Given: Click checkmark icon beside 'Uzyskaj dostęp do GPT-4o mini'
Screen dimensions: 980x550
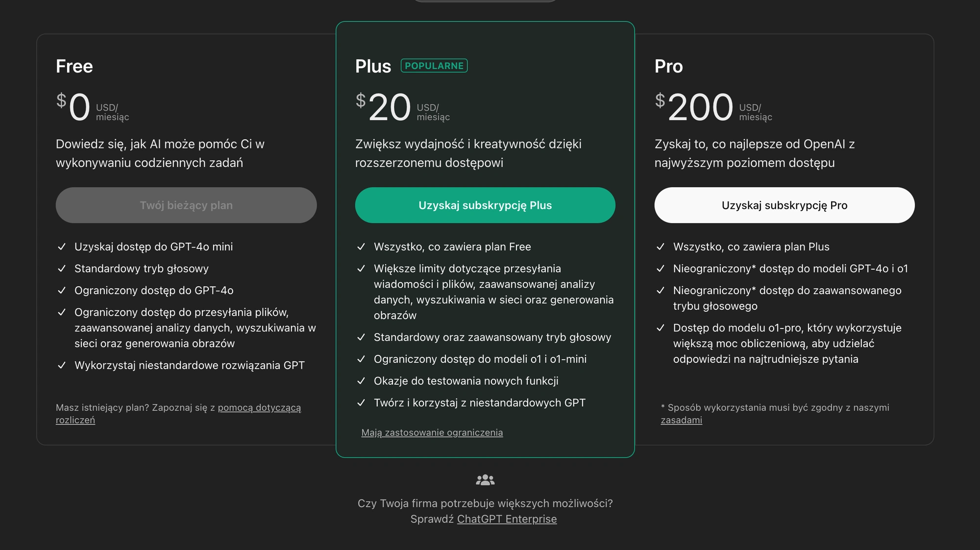Looking at the screenshot, I should [62, 247].
